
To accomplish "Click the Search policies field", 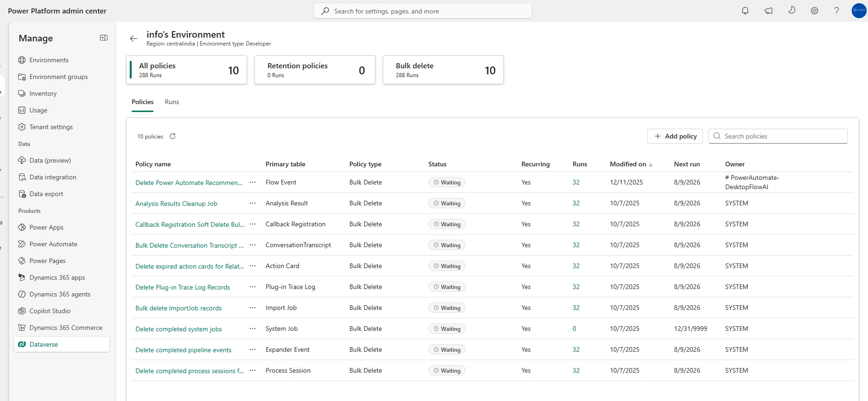I will coord(778,136).
